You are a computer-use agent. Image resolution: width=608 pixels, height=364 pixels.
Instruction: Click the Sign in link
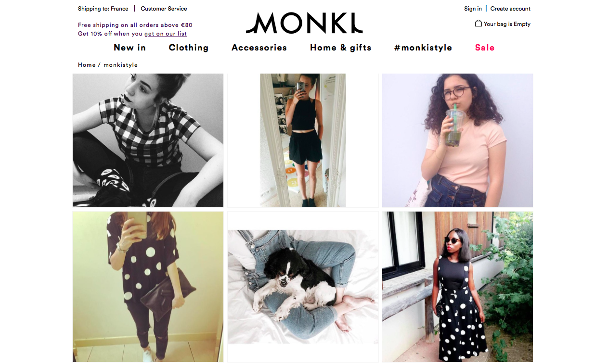click(x=473, y=9)
